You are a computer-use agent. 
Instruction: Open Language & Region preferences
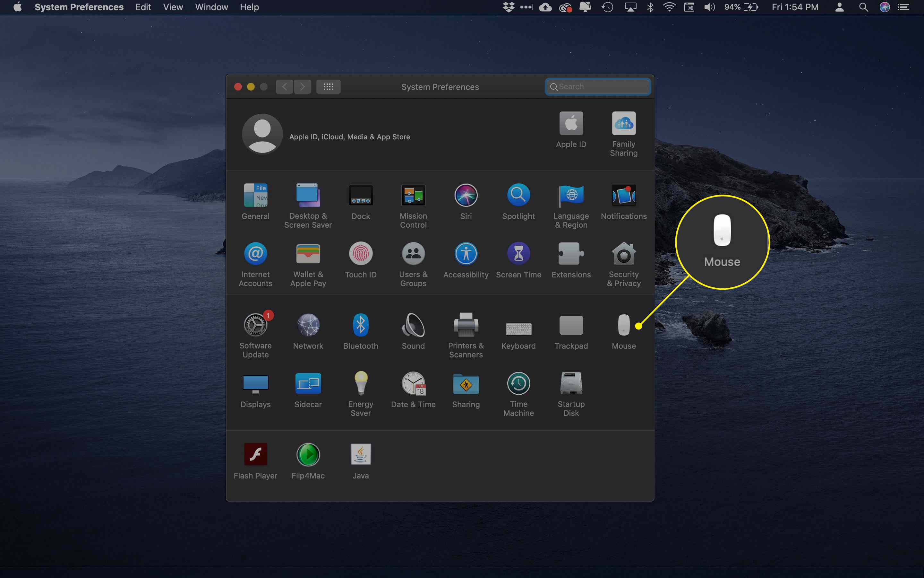(x=571, y=206)
